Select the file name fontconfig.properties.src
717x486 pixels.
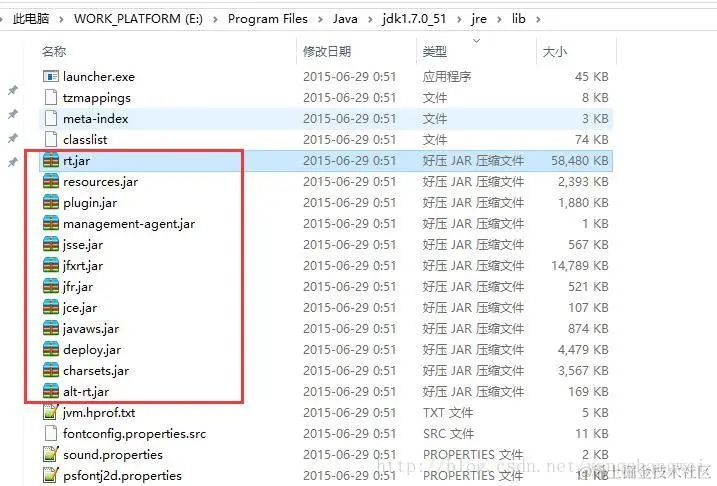pyautogui.click(x=134, y=434)
